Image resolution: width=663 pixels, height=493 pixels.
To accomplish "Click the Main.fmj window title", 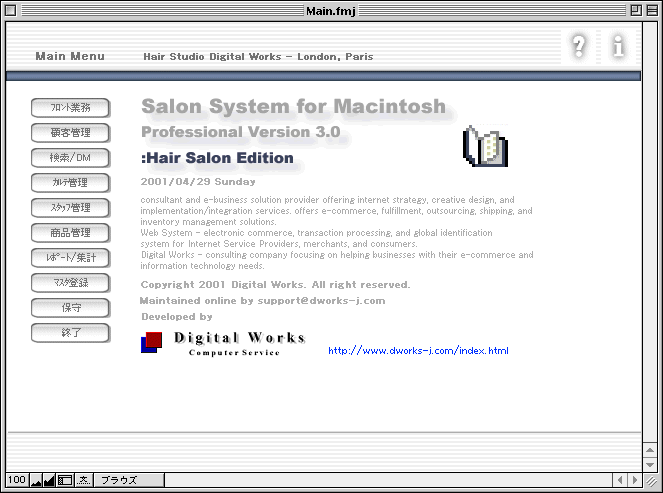I will [x=331, y=11].
